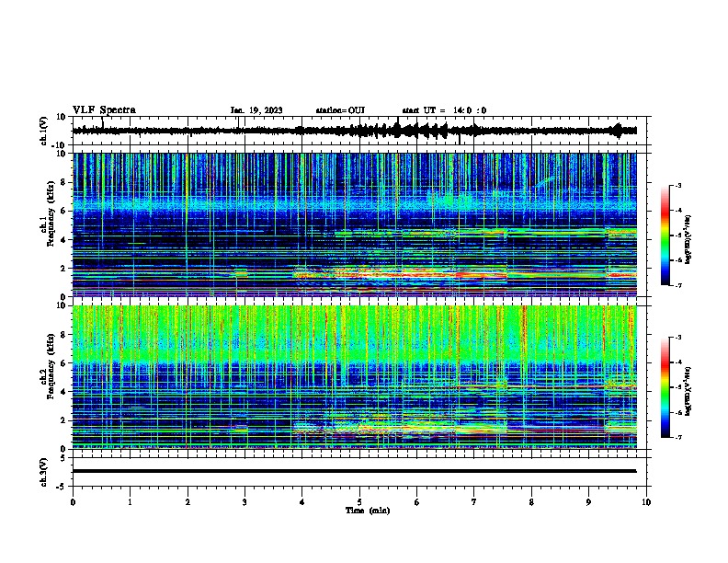This screenshot has height=563, width=728.
Task: Click the "6" kHz tick of ch.2 spectrogram
Action: [x=63, y=362]
